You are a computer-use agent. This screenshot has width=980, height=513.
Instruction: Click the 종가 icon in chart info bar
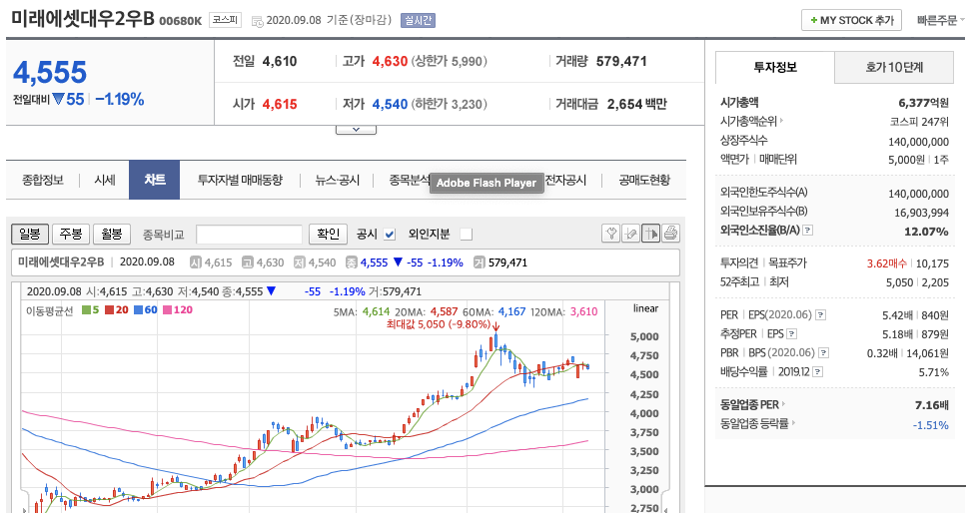352,262
